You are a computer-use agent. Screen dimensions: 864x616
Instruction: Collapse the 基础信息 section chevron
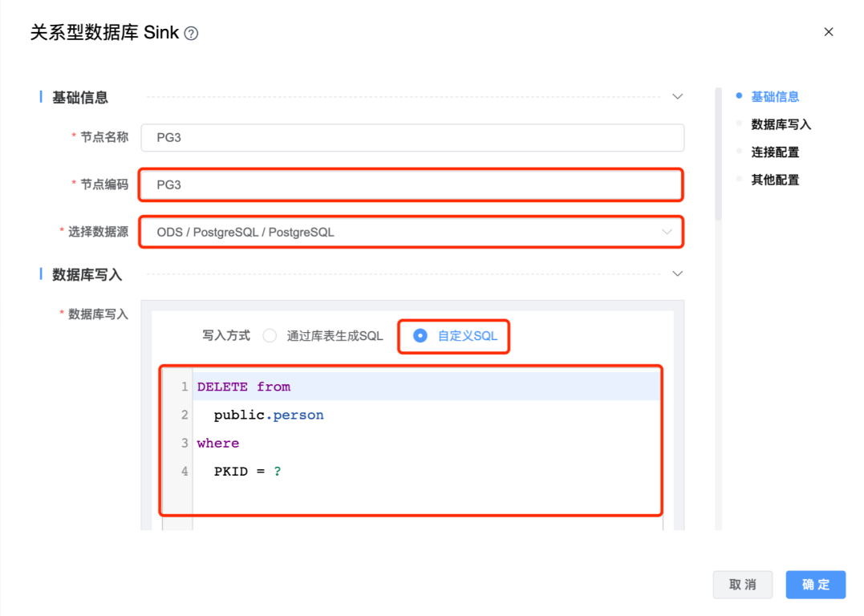click(677, 97)
